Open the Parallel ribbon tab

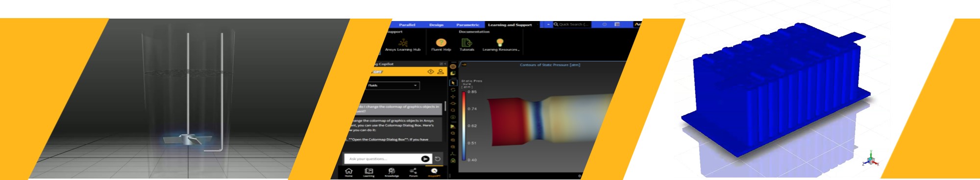[x=407, y=24]
